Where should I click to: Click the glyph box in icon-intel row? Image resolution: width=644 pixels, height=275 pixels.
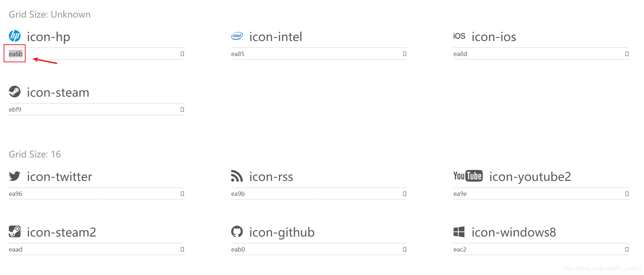click(x=404, y=54)
